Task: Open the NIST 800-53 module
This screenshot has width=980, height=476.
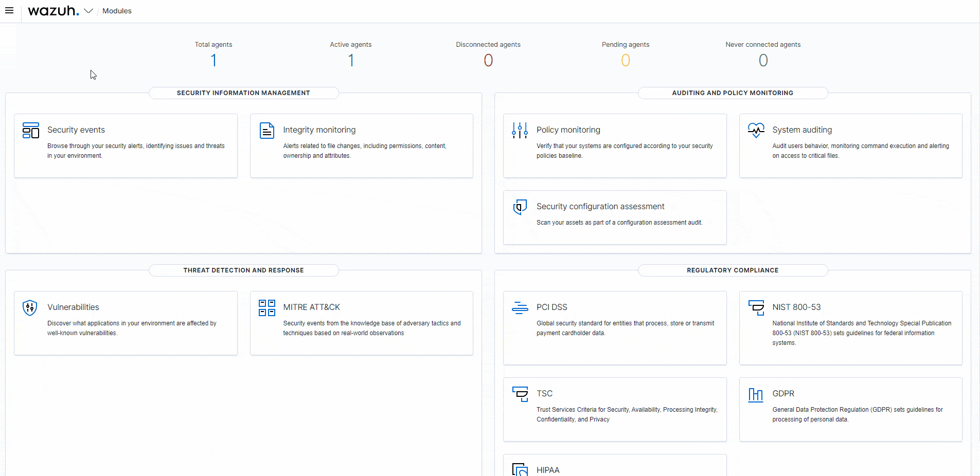Action: point(796,307)
